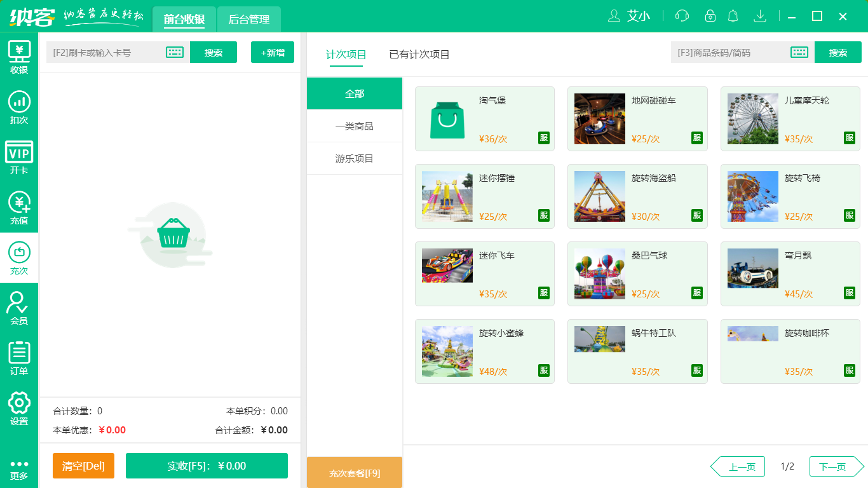Open the bell notifications icon

(733, 16)
